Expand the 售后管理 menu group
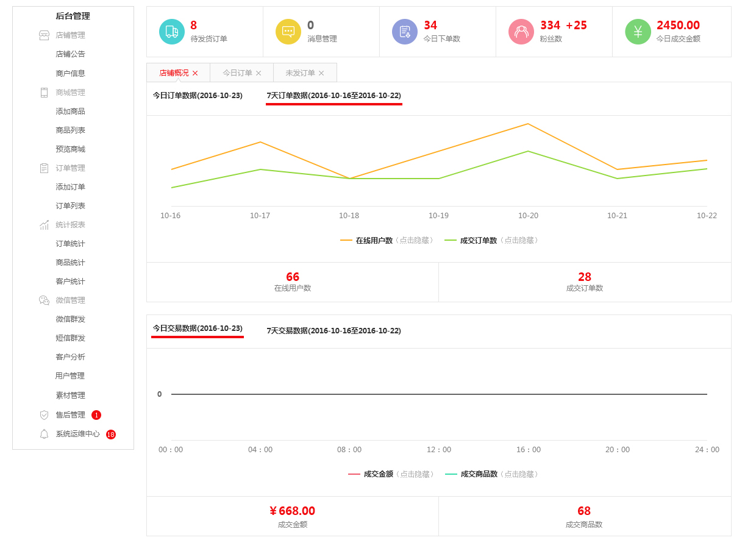 (x=70, y=415)
